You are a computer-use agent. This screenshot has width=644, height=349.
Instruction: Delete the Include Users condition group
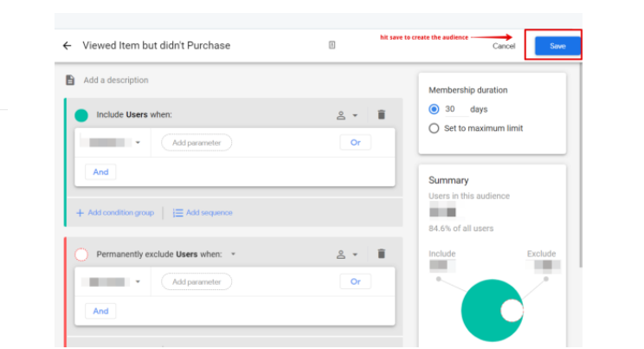381,114
